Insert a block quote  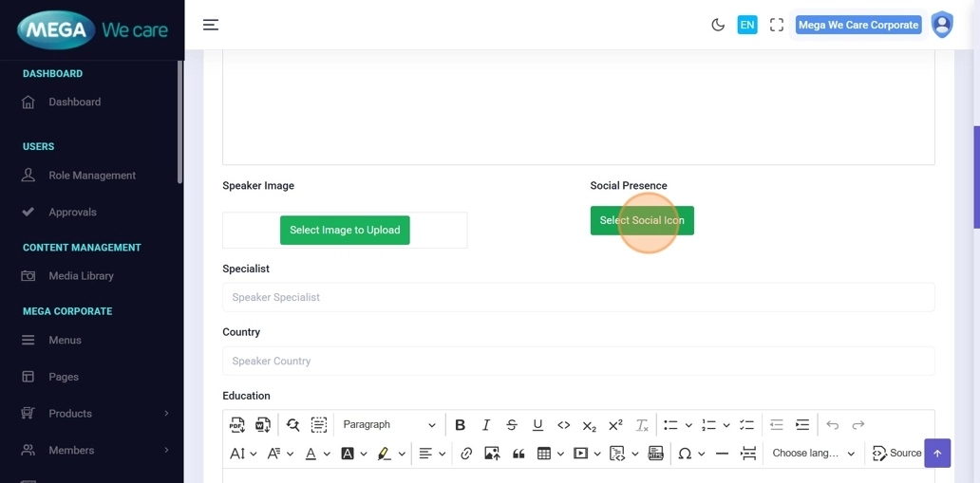518,454
